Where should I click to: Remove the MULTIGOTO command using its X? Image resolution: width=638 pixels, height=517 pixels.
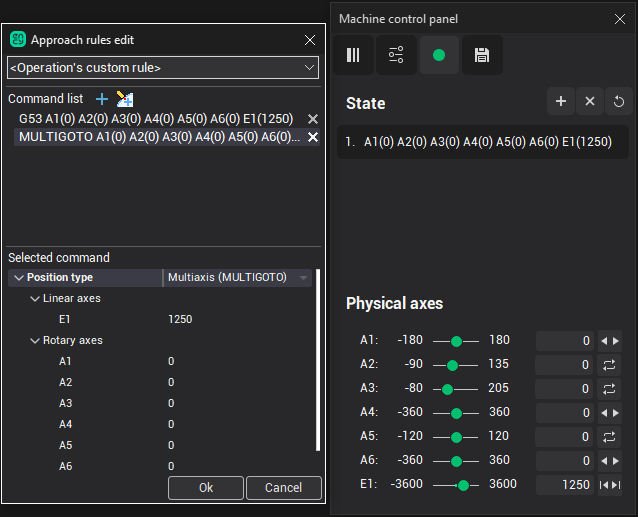click(313, 137)
